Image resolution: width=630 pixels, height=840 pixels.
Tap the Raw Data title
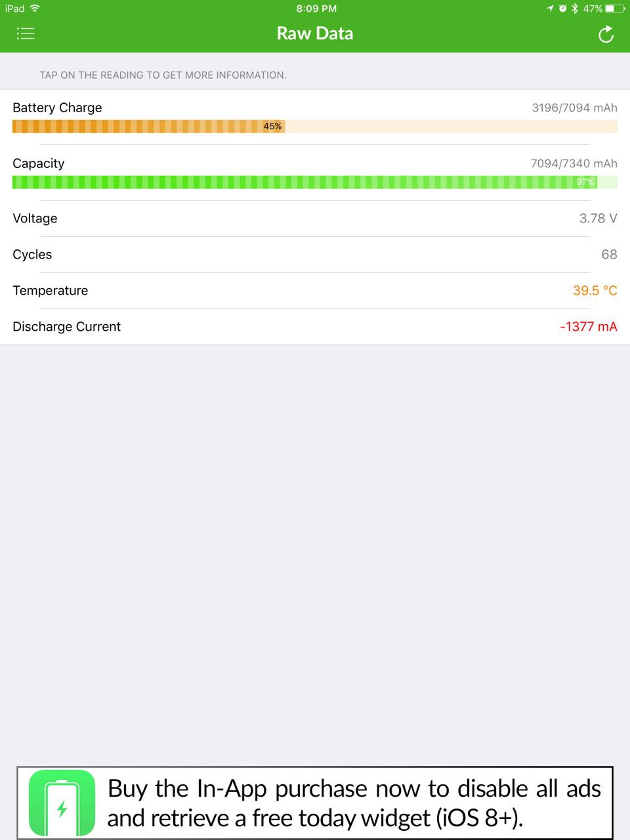pos(315,33)
